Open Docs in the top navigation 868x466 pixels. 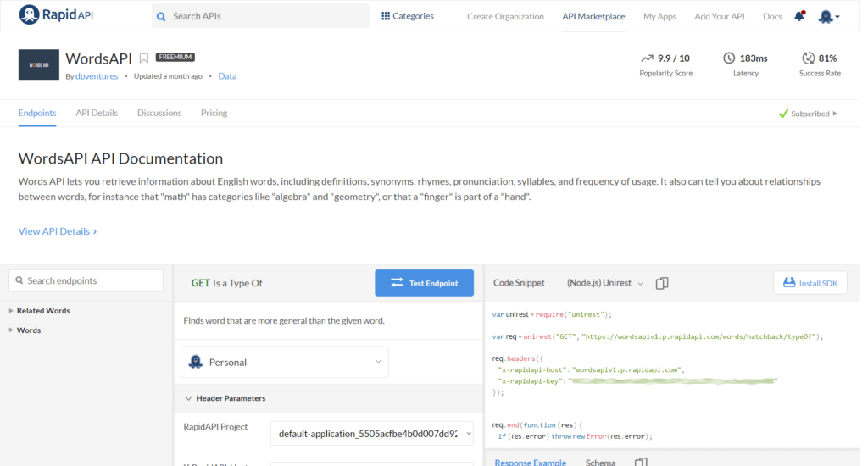tap(771, 17)
